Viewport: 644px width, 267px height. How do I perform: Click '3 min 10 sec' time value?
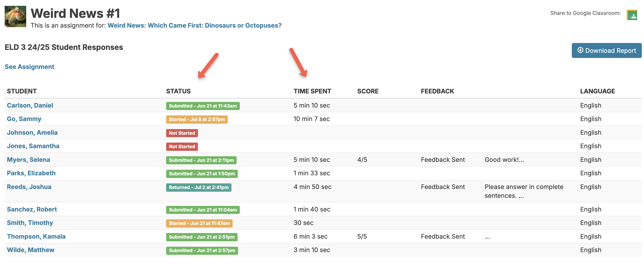point(312,250)
